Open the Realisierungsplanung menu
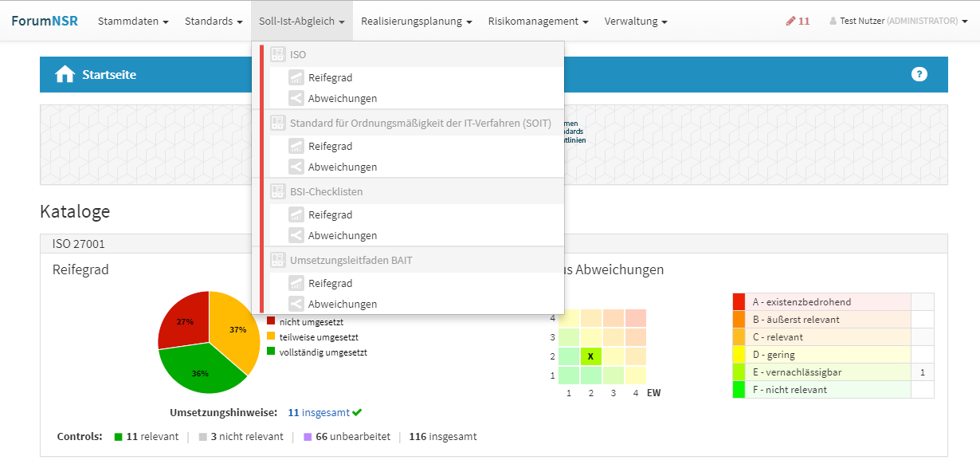The width and height of the screenshot is (980, 460). 416,22
